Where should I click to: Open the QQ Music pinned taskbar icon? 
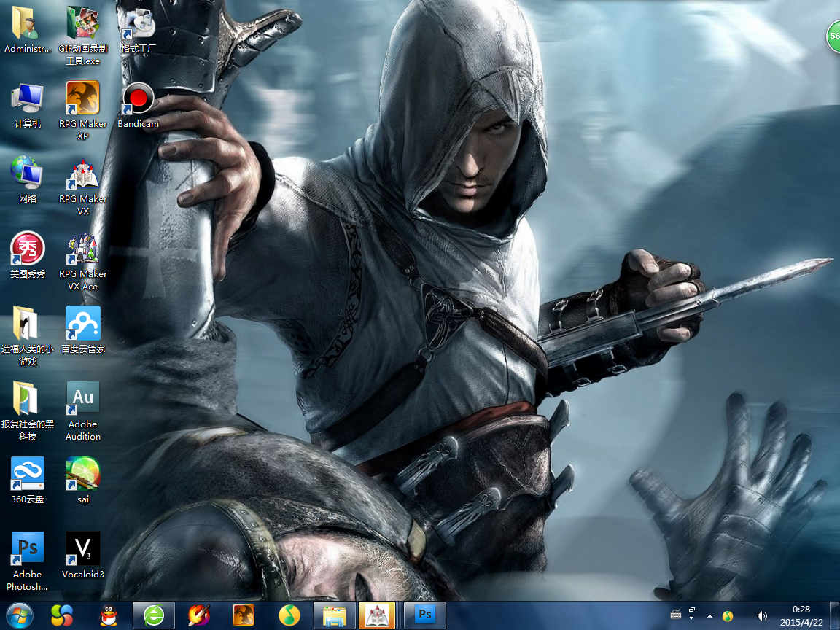[289, 615]
